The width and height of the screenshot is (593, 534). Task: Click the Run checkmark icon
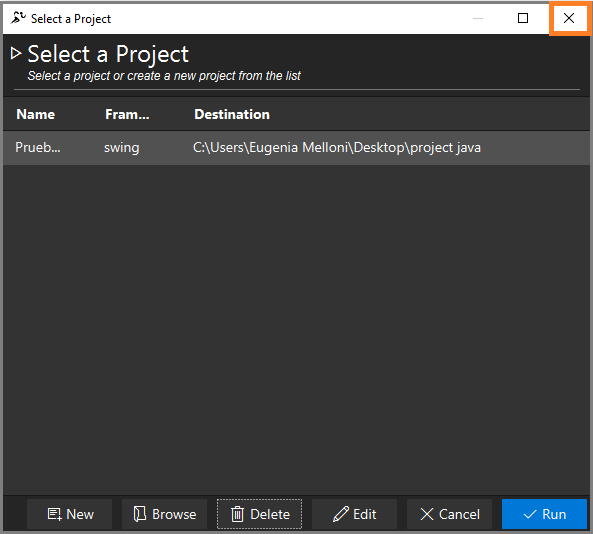(x=530, y=514)
